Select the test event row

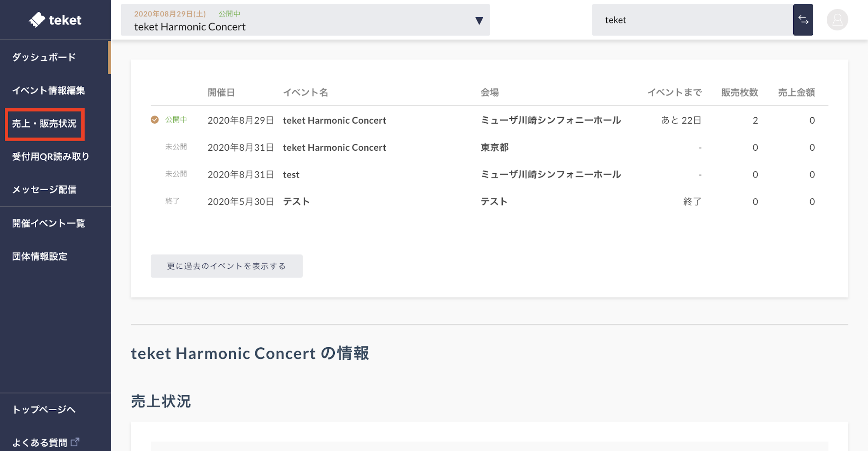point(291,174)
